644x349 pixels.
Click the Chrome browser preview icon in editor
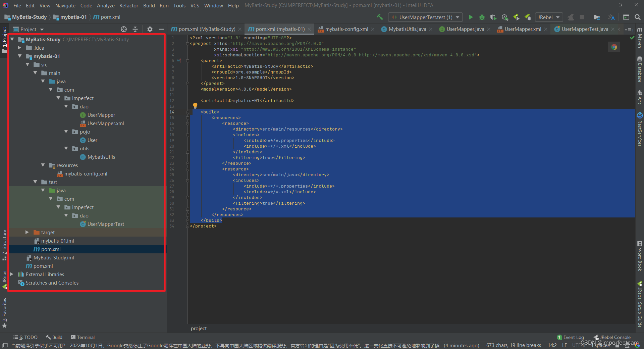614,47
